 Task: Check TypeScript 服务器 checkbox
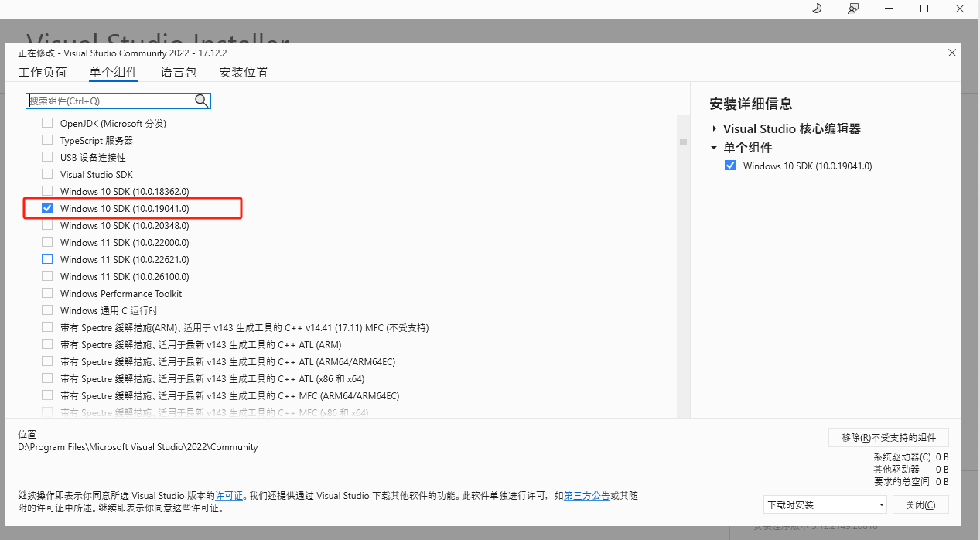pos(47,140)
